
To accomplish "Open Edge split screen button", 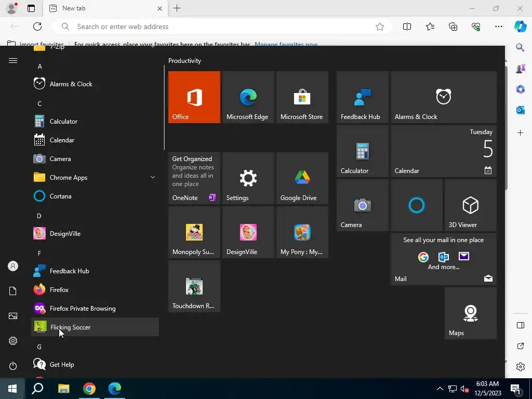I will click(x=407, y=26).
